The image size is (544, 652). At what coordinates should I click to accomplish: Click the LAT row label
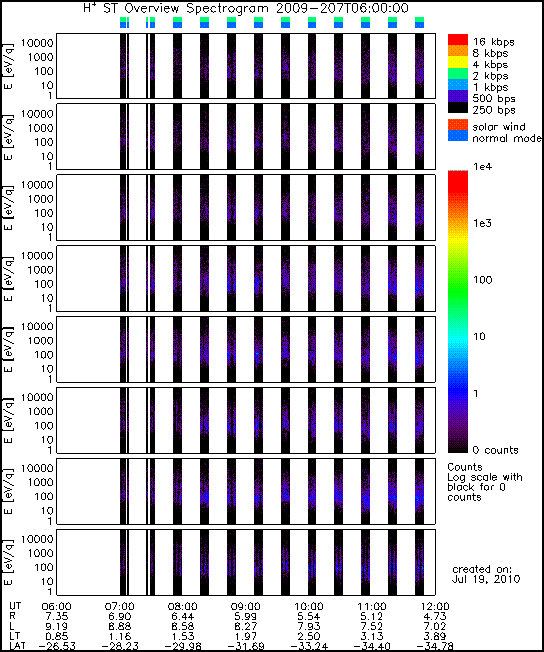(17, 646)
